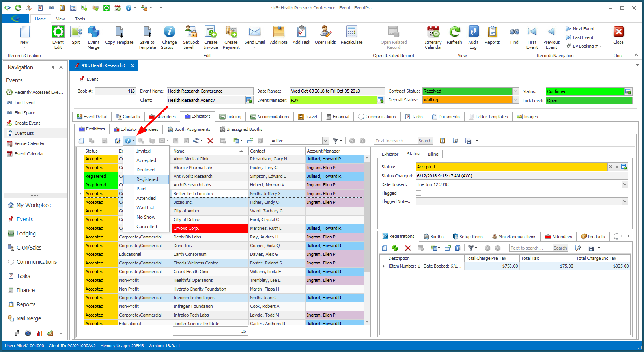The height and width of the screenshot is (352, 644).
Task: Click the Reports ribbon icon
Action: [492, 35]
